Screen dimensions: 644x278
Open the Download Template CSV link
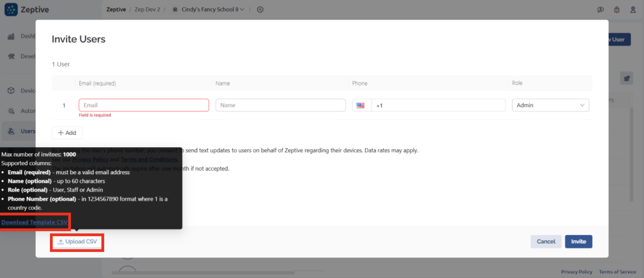click(34, 222)
